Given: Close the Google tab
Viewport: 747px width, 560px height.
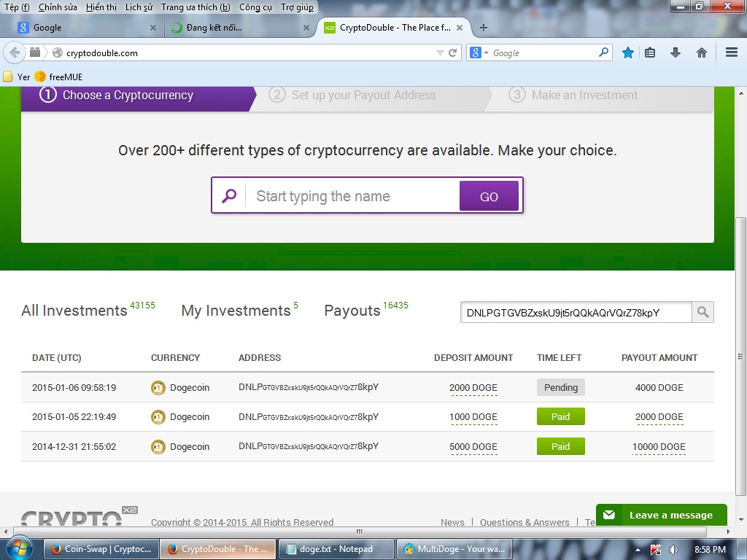Looking at the screenshot, I should click(x=153, y=28).
